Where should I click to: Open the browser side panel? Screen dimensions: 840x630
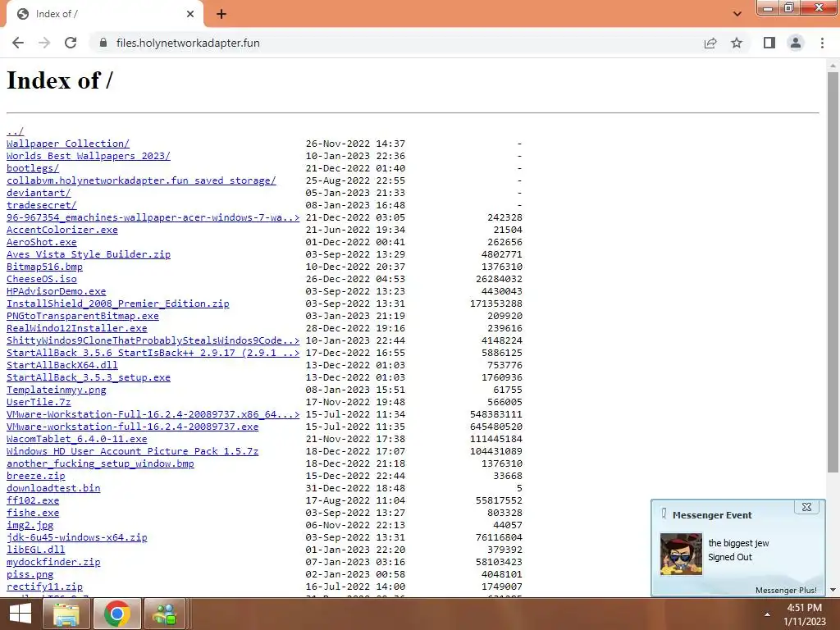pos(769,43)
